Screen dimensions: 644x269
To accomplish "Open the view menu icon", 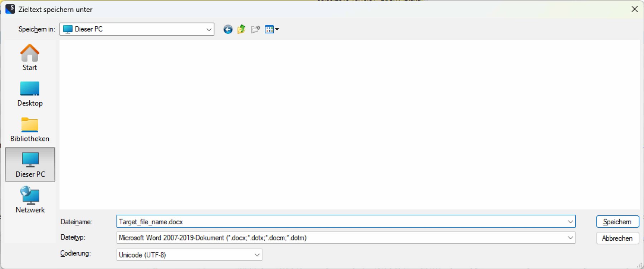I will click(x=272, y=29).
